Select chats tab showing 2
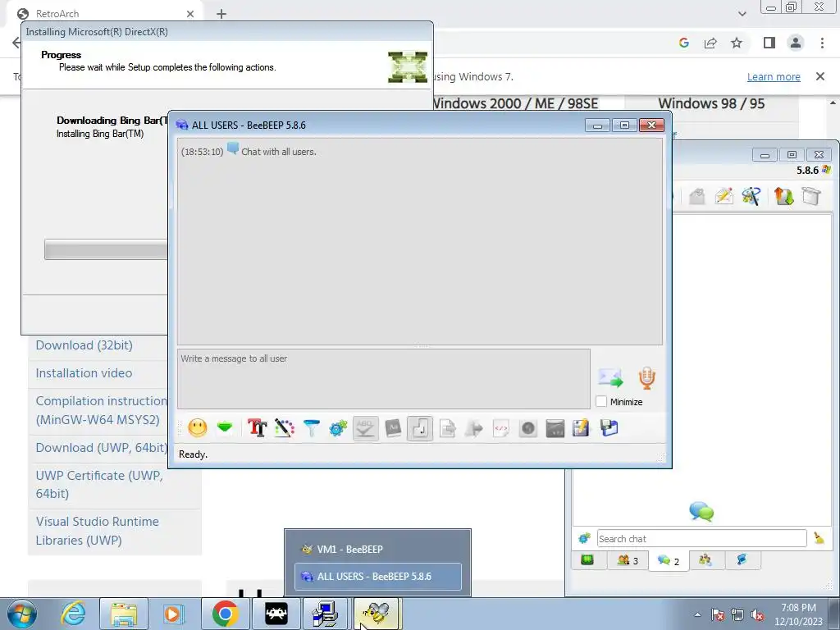 tap(669, 560)
